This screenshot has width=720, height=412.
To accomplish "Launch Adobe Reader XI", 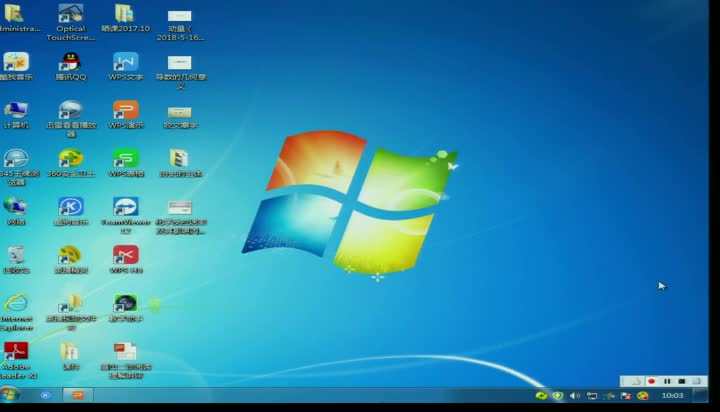I will coord(17,361).
